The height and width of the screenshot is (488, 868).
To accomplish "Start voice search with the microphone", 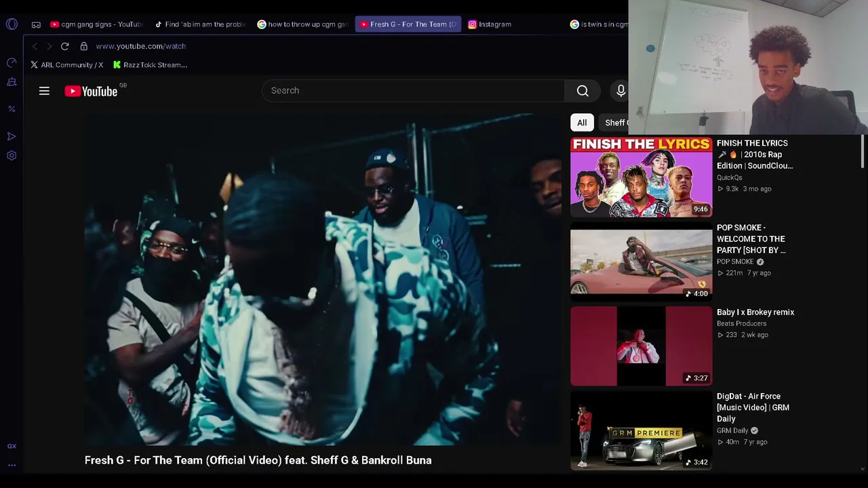I will 620,91.
